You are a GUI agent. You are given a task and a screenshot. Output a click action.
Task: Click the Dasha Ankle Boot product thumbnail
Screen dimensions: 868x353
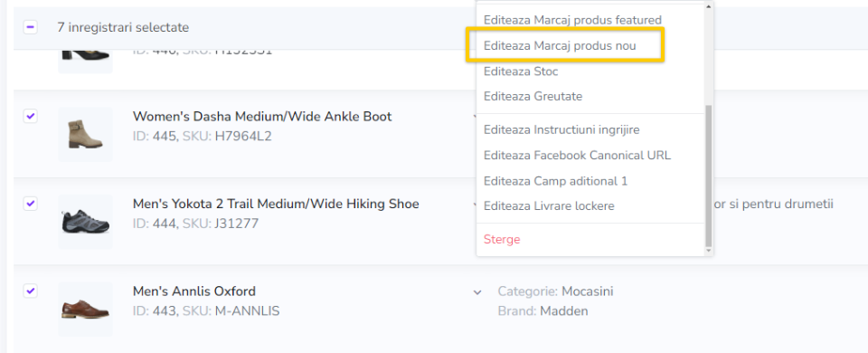[85, 134]
